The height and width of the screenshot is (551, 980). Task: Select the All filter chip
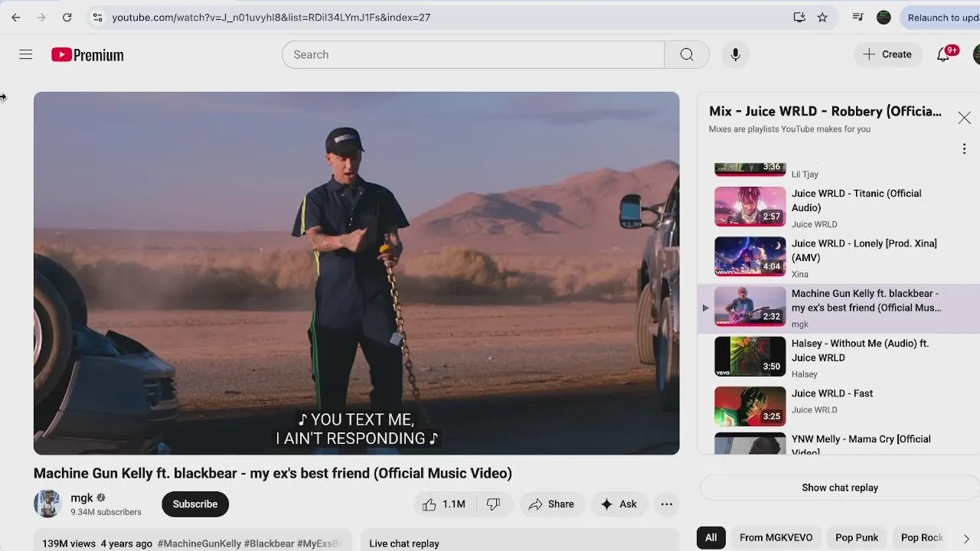[x=711, y=537]
